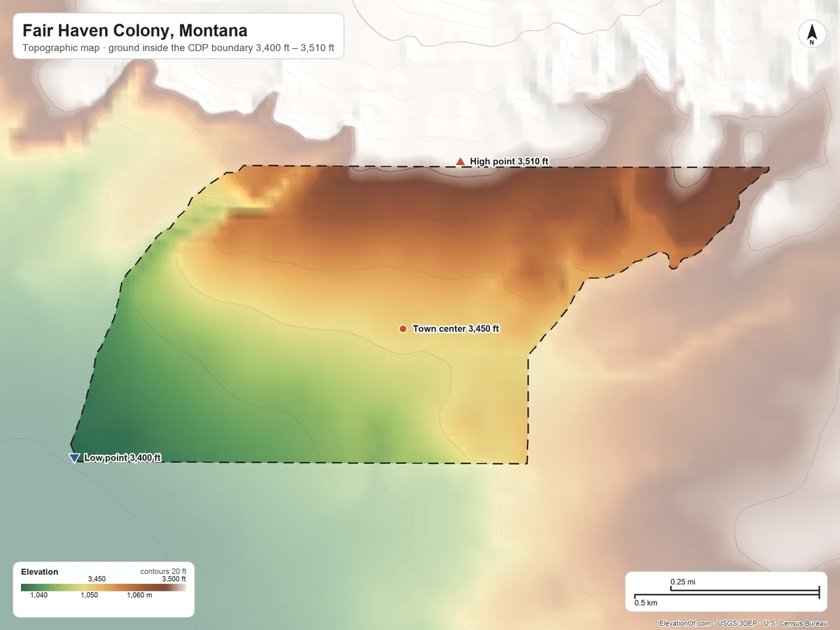The image size is (840, 630).
Task: Click the topographic map subtitle text
Action: 178,49
